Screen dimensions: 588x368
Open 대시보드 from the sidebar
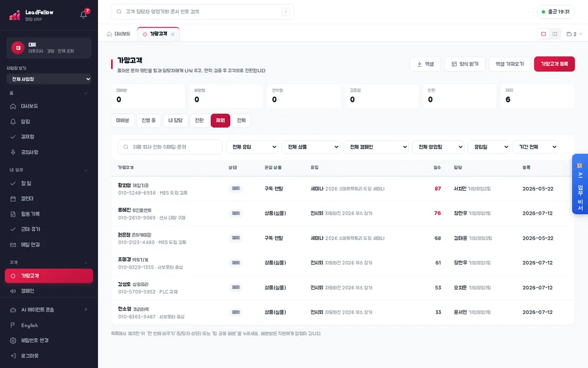click(x=49, y=106)
